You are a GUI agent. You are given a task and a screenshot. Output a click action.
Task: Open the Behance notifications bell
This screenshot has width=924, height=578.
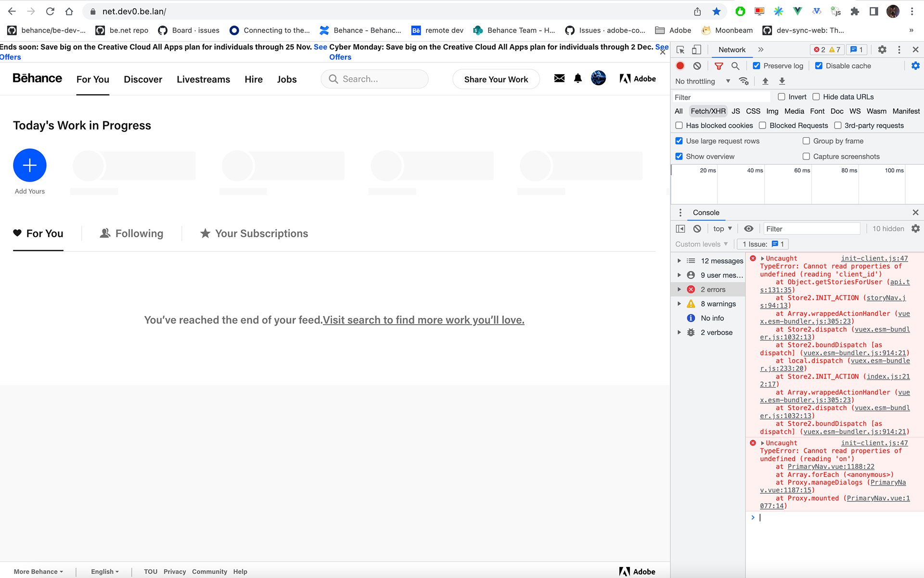pyautogui.click(x=578, y=79)
